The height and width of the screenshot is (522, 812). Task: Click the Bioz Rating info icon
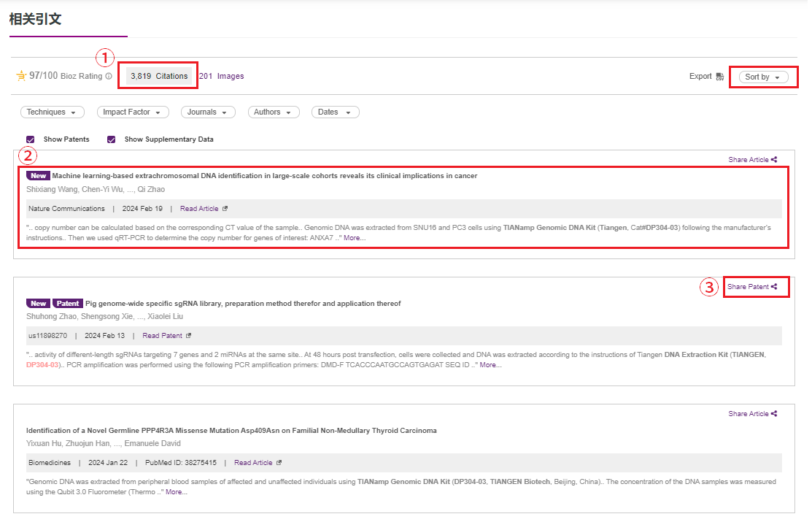click(x=109, y=76)
